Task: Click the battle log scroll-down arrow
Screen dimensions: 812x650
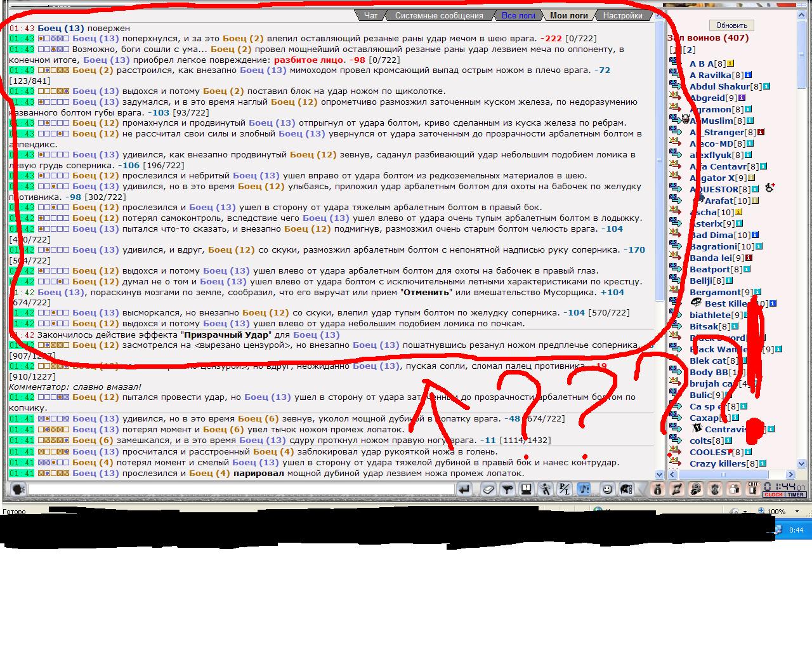Action: (659, 474)
